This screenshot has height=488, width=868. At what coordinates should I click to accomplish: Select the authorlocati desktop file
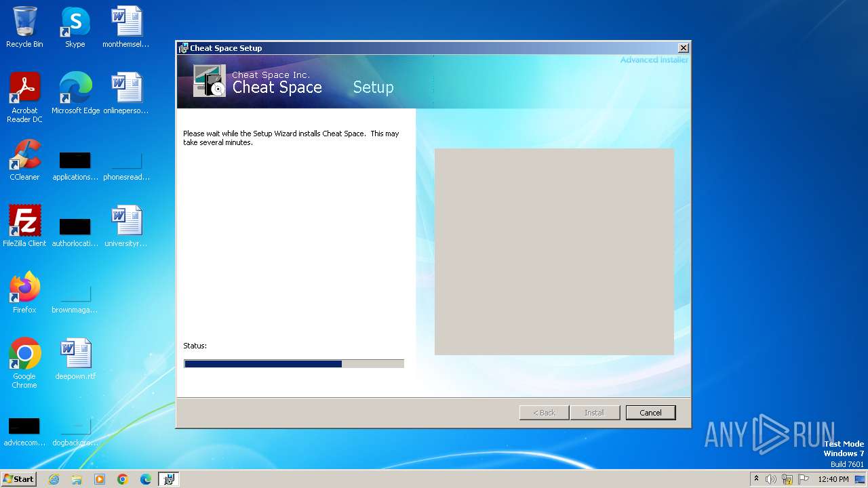tap(75, 232)
